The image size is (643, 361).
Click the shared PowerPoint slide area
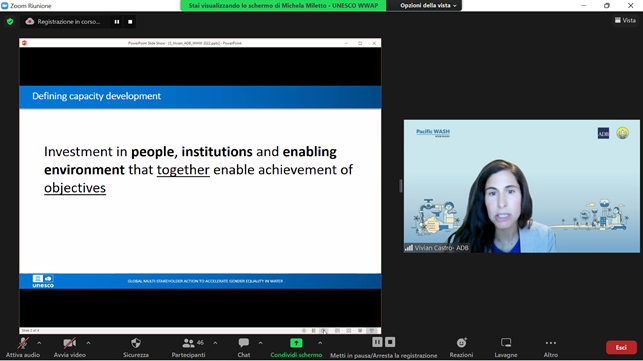click(x=200, y=187)
